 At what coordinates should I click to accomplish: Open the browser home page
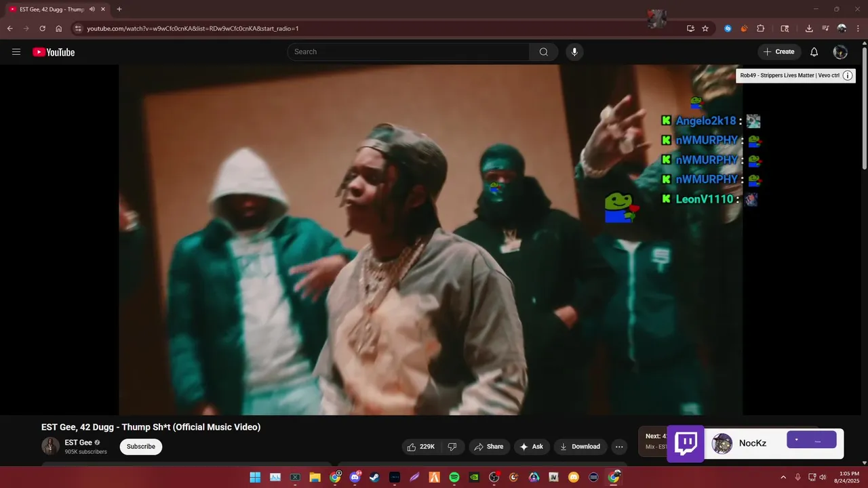59,28
